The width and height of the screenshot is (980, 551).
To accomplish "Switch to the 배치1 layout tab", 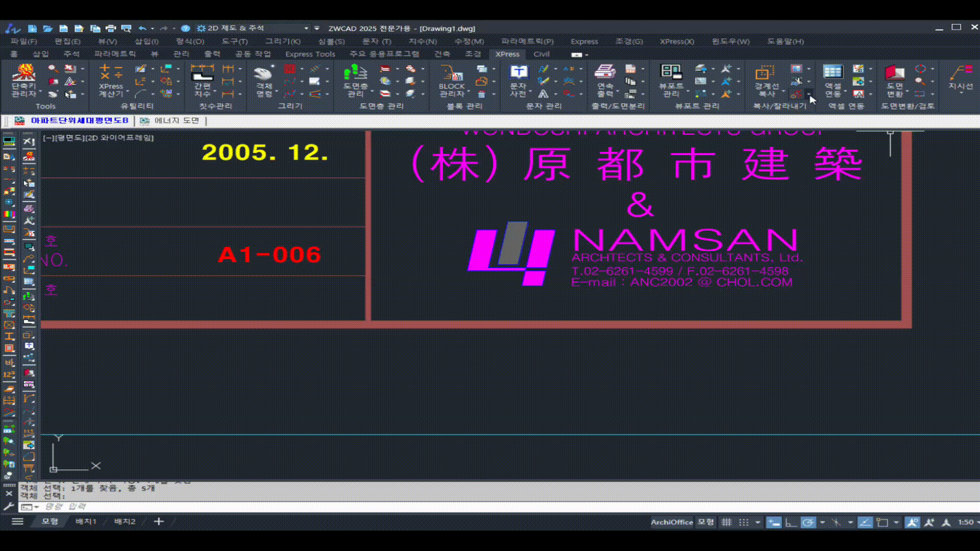I will [86, 521].
